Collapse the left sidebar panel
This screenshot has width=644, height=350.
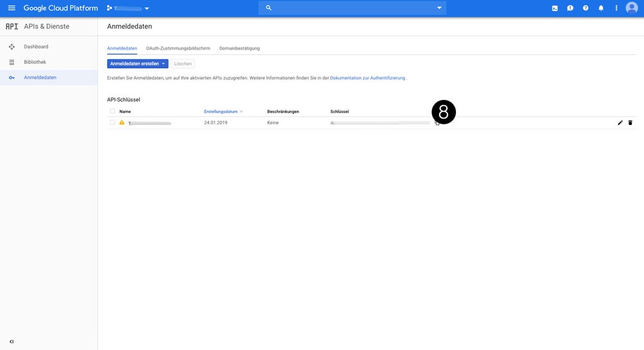point(12,342)
